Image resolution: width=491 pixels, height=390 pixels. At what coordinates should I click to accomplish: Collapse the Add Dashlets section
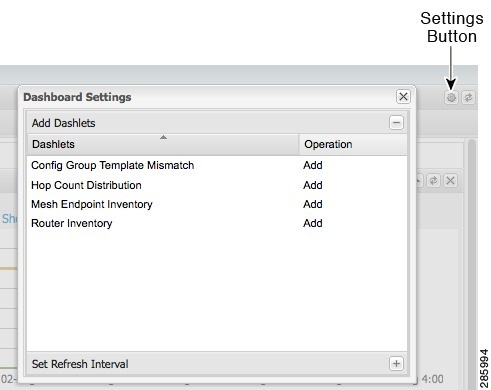[x=396, y=123]
